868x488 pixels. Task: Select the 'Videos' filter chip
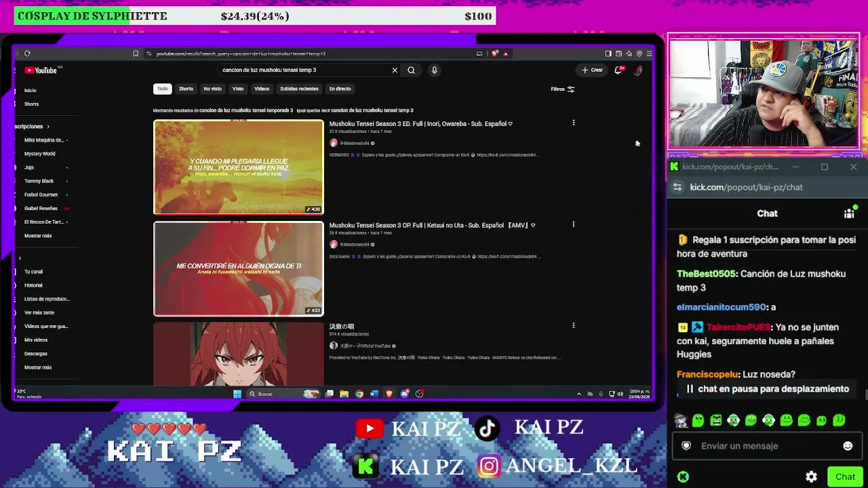pyautogui.click(x=262, y=89)
